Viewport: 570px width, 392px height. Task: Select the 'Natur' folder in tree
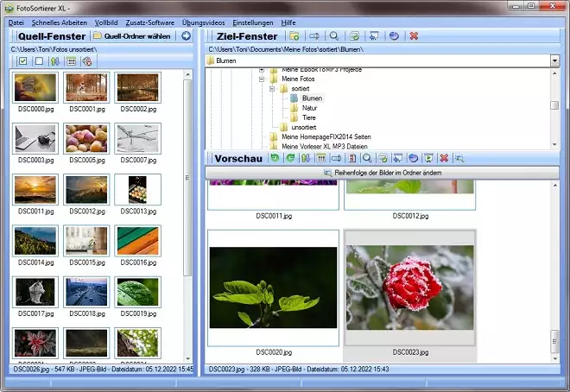[x=310, y=108]
